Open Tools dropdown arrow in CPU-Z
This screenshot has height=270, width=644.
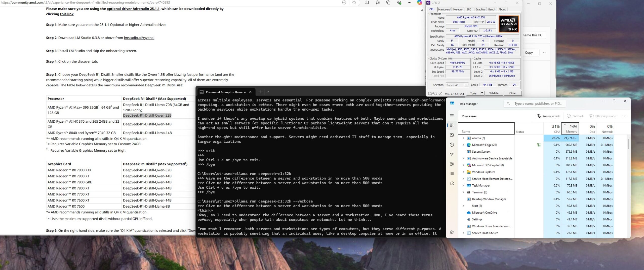pyautogui.click(x=482, y=93)
